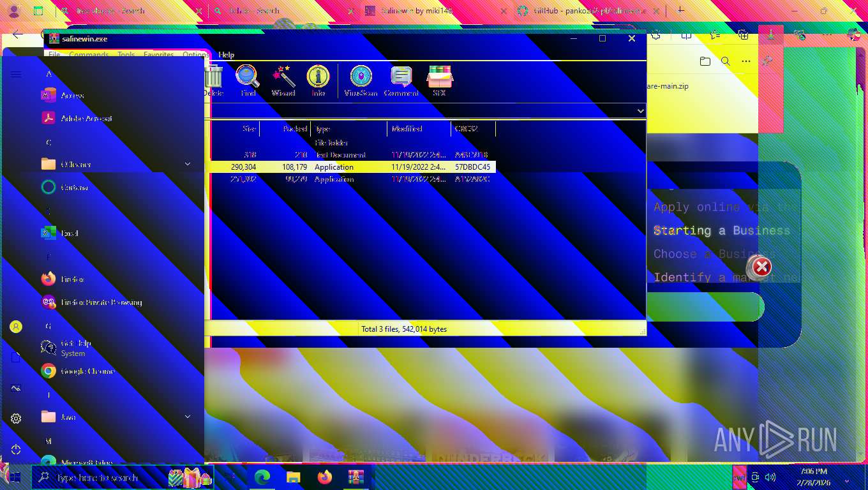Open the WinRAR Tools menu
Screen dimensions: 868x490
tap(126, 55)
